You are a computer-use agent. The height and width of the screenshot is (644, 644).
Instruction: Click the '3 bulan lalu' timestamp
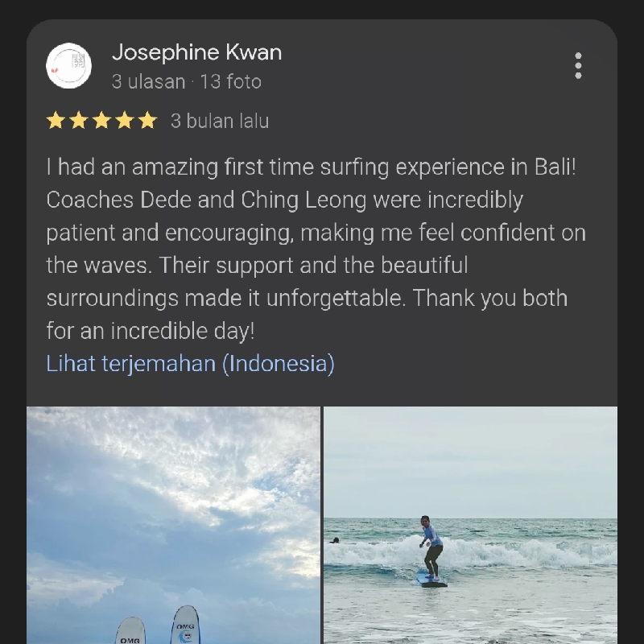(220, 122)
